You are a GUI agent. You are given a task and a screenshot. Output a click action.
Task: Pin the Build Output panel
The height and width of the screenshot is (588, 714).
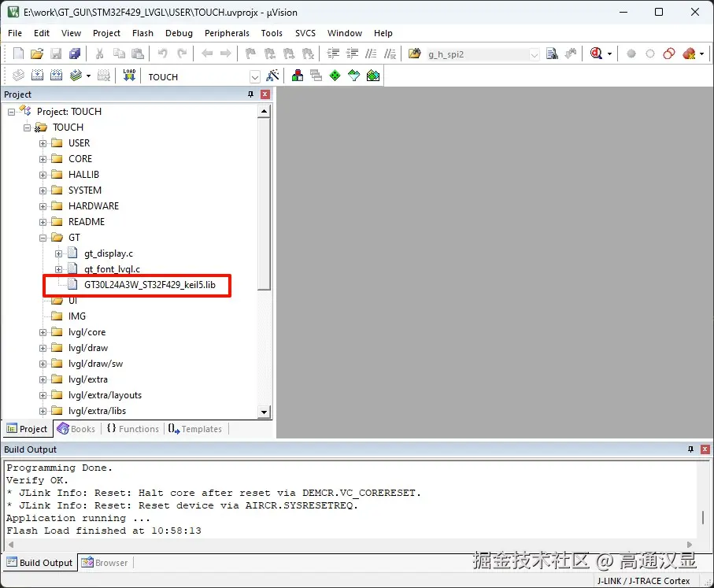[690, 449]
